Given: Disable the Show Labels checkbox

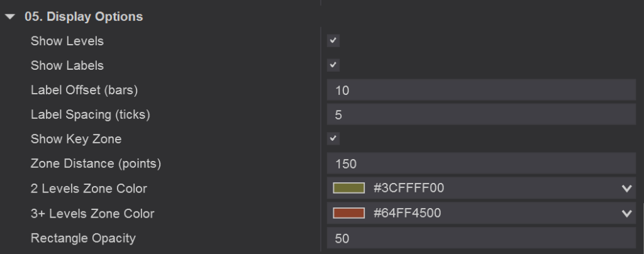Looking at the screenshot, I should [x=333, y=65].
